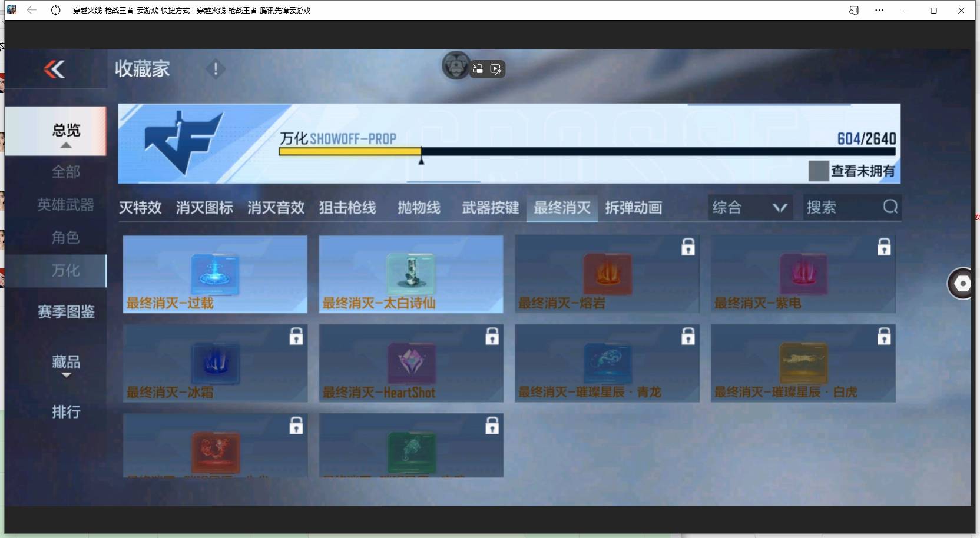The width and height of the screenshot is (980, 538).
Task: Click the search magnifier icon
Action: point(890,207)
